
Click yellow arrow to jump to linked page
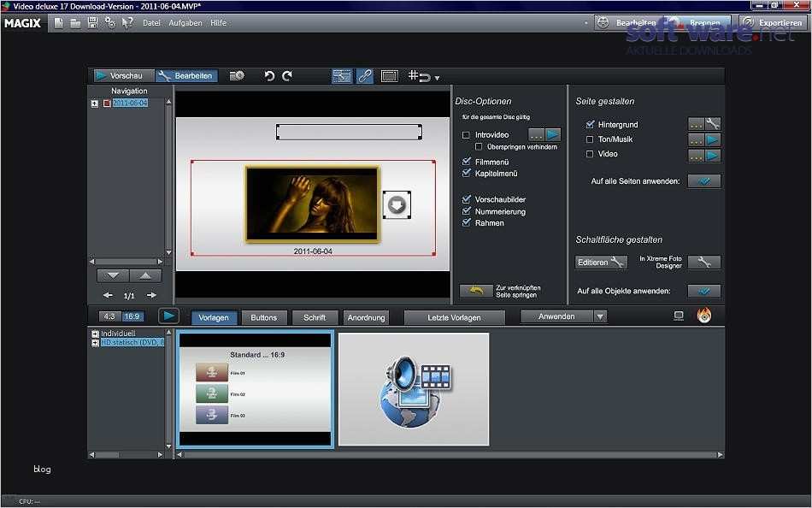[x=476, y=291]
